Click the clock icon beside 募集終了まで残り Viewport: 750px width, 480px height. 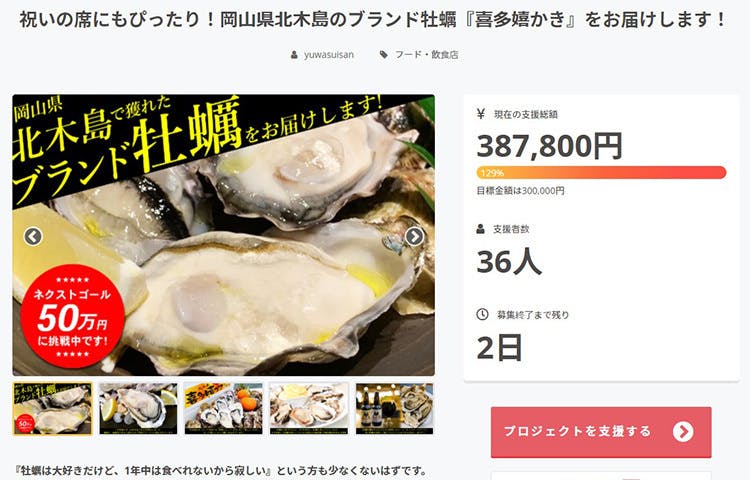[482, 314]
